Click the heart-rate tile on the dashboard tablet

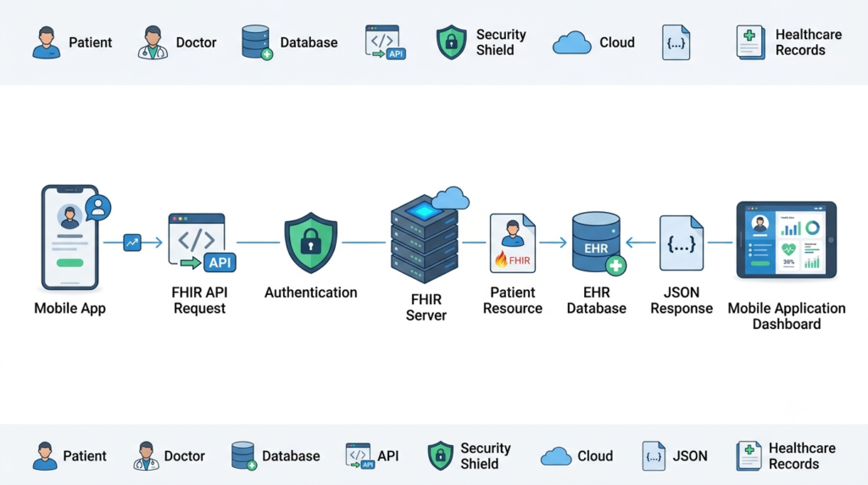pos(788,256)
